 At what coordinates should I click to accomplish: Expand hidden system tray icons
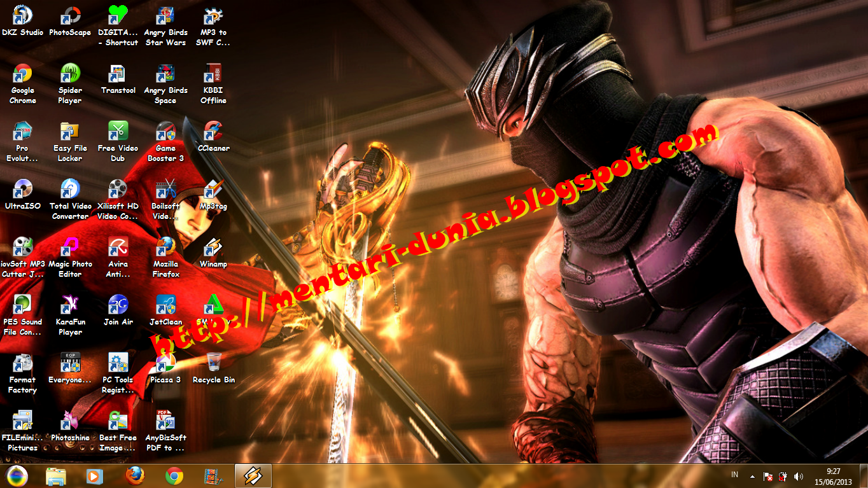pos(751,475)
